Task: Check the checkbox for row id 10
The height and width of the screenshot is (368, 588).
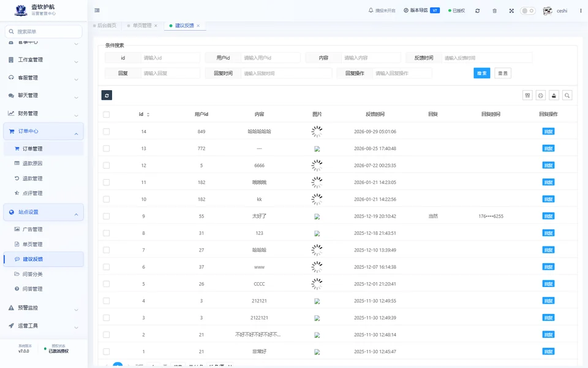Action: [x=107, y=199]
